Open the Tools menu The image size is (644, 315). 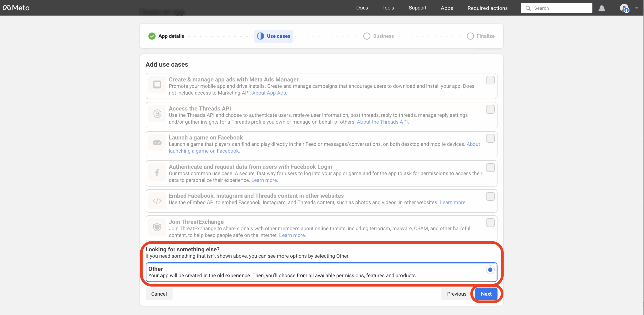click(x=388, y=8)
